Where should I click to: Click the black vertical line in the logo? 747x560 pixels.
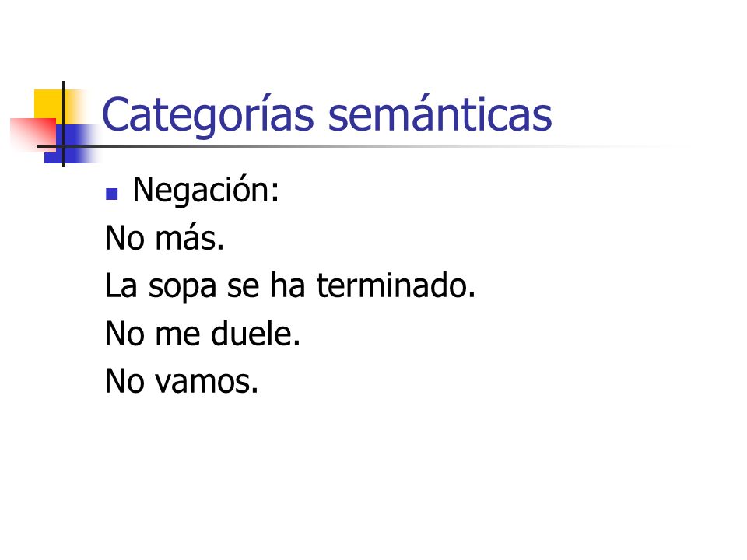63,124
